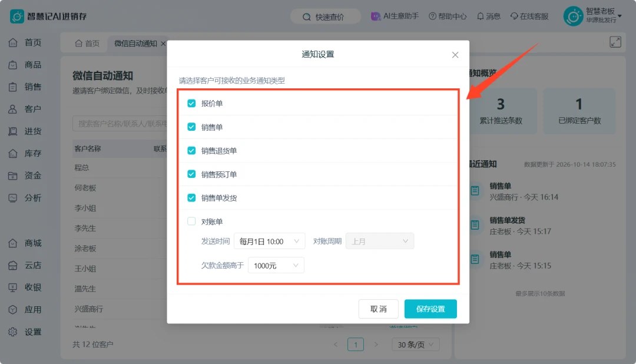Enable the 对账单 checkbox
Image resolution: width=636 pixels, height=364 pixels.
(x=191, y=221)
